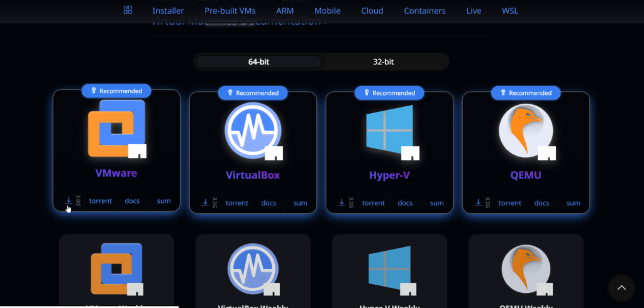The height and width of the screenshot is (308, 644).
Task: Click the Recommended badge on VMware card
Action: 116,91
